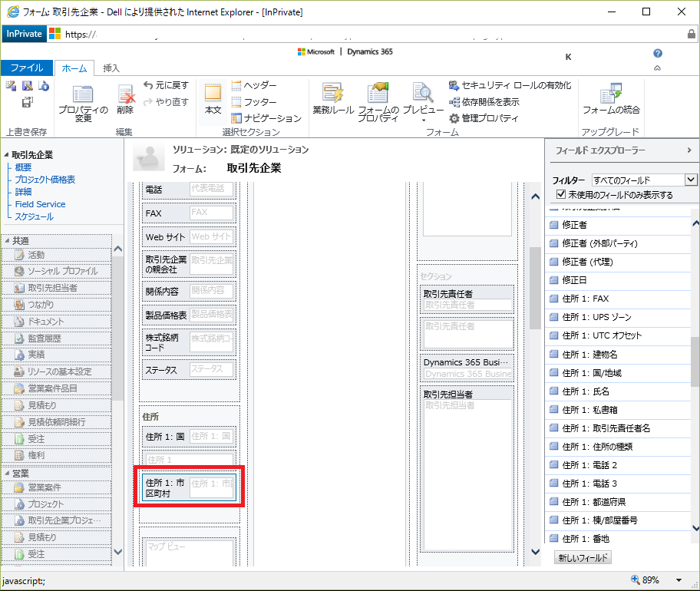Select ヘッダー header section
Screen dimensions: 700x591
(254, 85)
